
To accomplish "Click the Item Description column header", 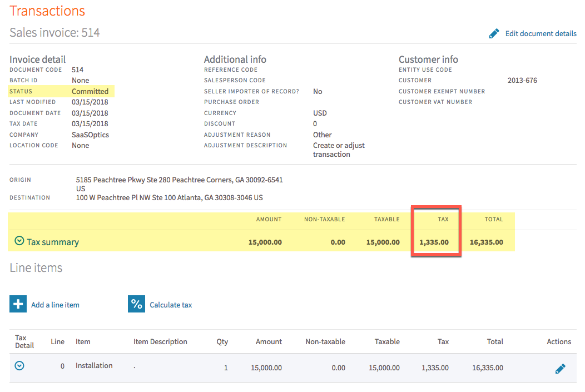I will 160,341.
